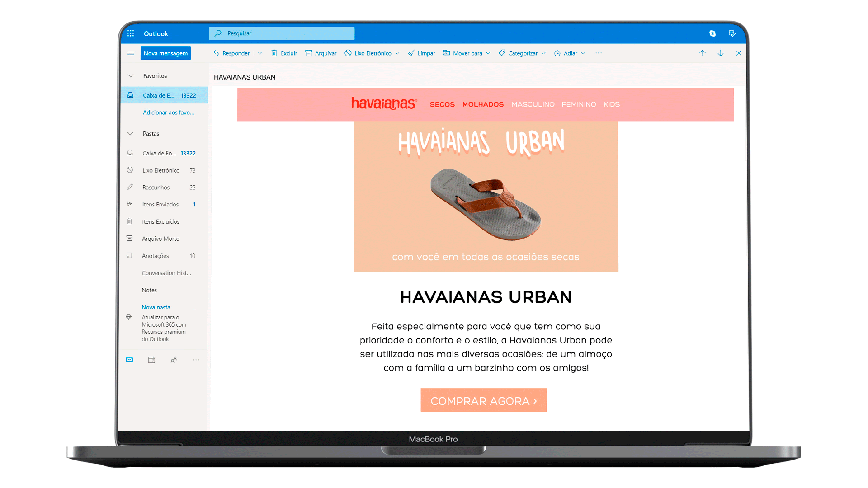Open the Mail module icon
Viewport: 868px width, 488px height.
[x=130, y=360]
